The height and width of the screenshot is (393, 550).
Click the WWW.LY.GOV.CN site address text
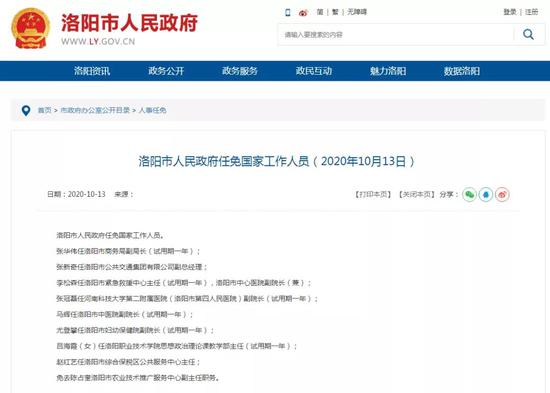tap(98, 41)
